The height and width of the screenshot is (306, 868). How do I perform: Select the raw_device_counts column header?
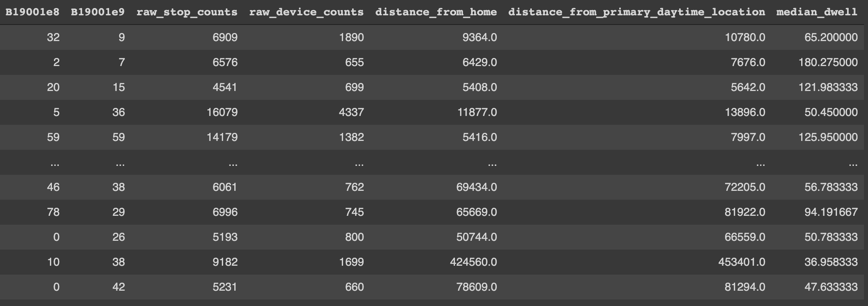(306, 12)
